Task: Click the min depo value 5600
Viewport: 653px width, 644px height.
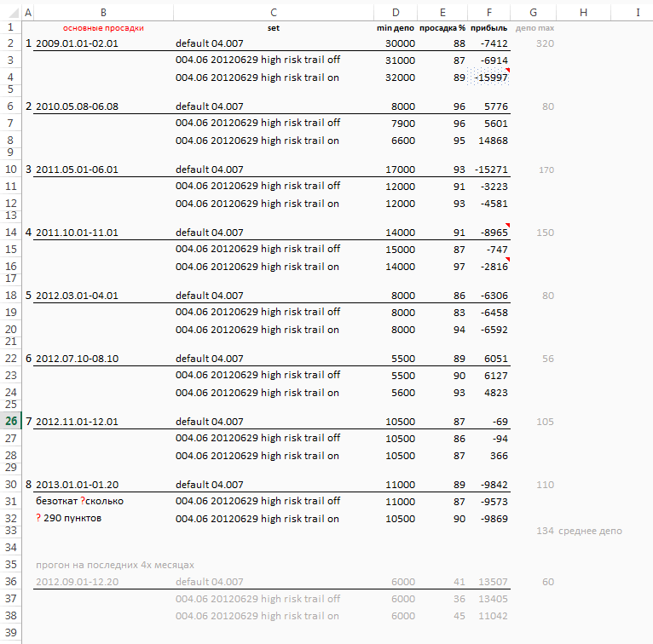Action: click(403, 393)
